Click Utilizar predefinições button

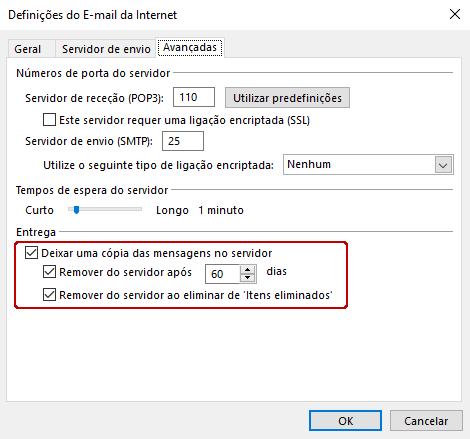[x=287, y=98]
